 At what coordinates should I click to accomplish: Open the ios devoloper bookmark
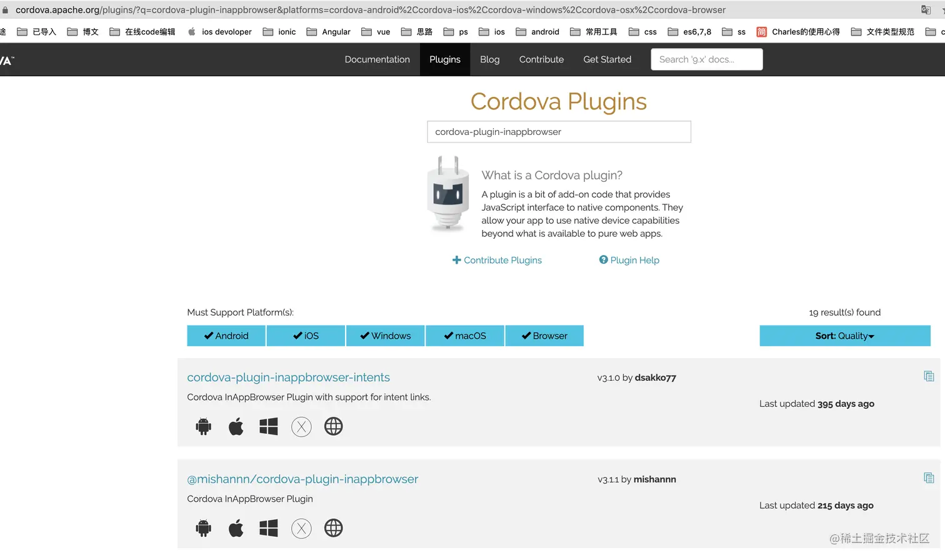click(x=219, y=32)
